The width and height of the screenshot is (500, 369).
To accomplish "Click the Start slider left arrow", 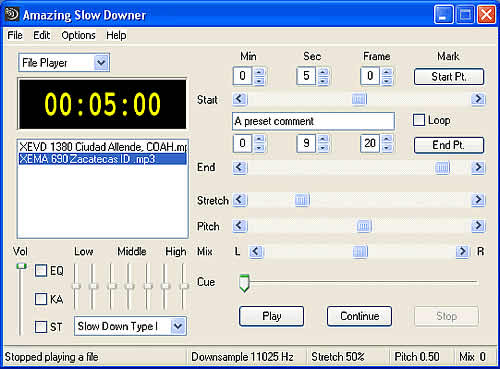I will click(x=240, y=99).
